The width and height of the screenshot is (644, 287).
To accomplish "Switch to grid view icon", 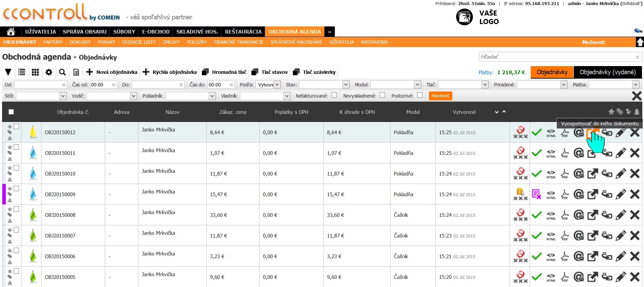I will click(35, 72).
